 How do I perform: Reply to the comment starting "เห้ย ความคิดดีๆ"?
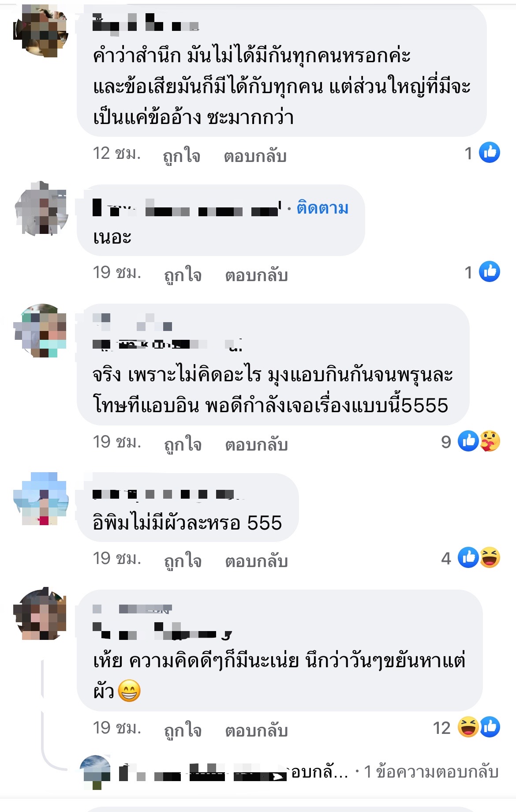click(256, 730)
